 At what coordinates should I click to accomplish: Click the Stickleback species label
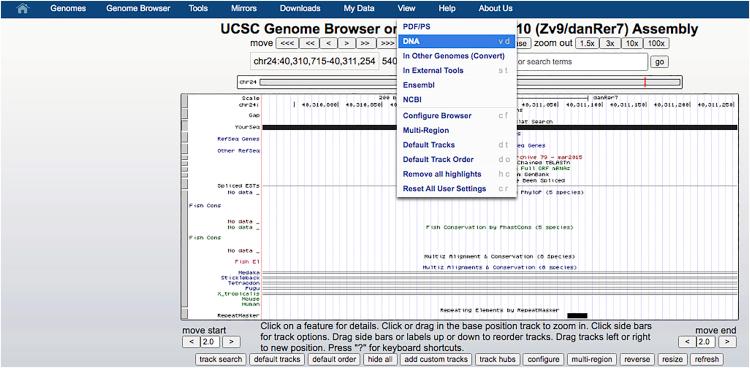tap(240, 278)
